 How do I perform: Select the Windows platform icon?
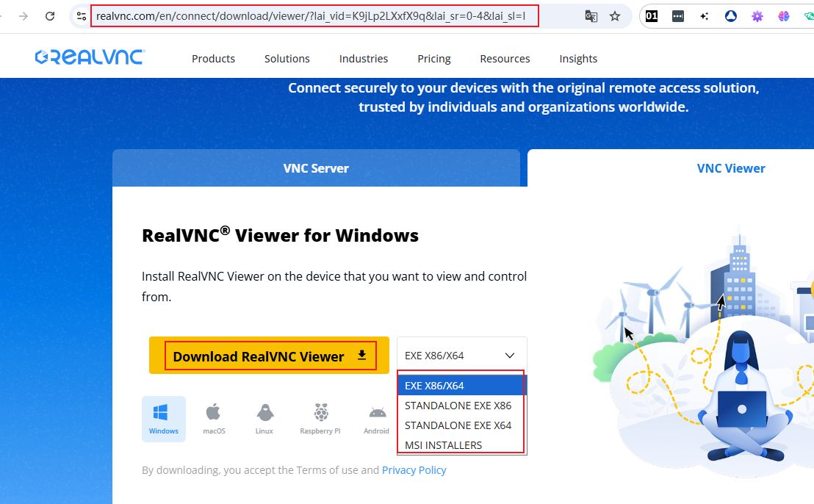click(x=164, y=419)
